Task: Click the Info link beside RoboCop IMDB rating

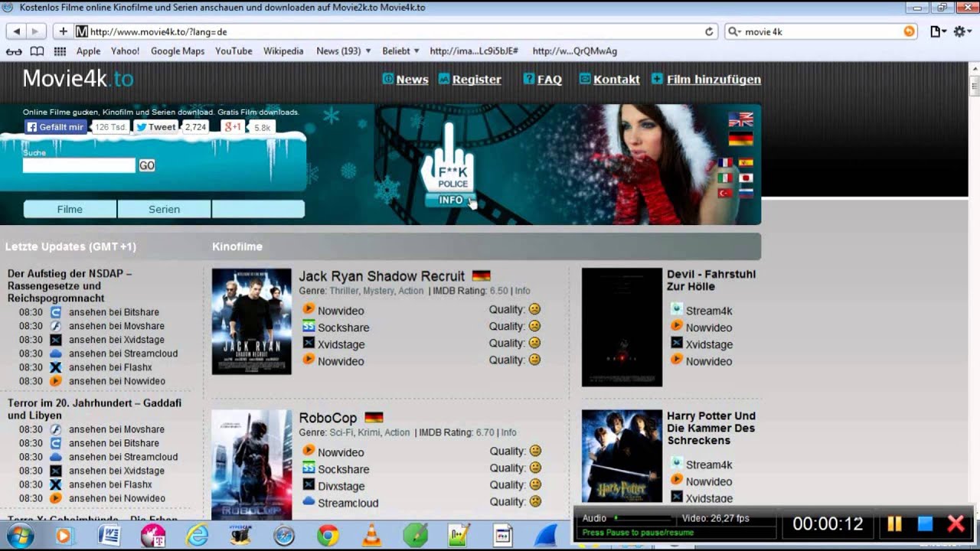Action: [508, 432]
